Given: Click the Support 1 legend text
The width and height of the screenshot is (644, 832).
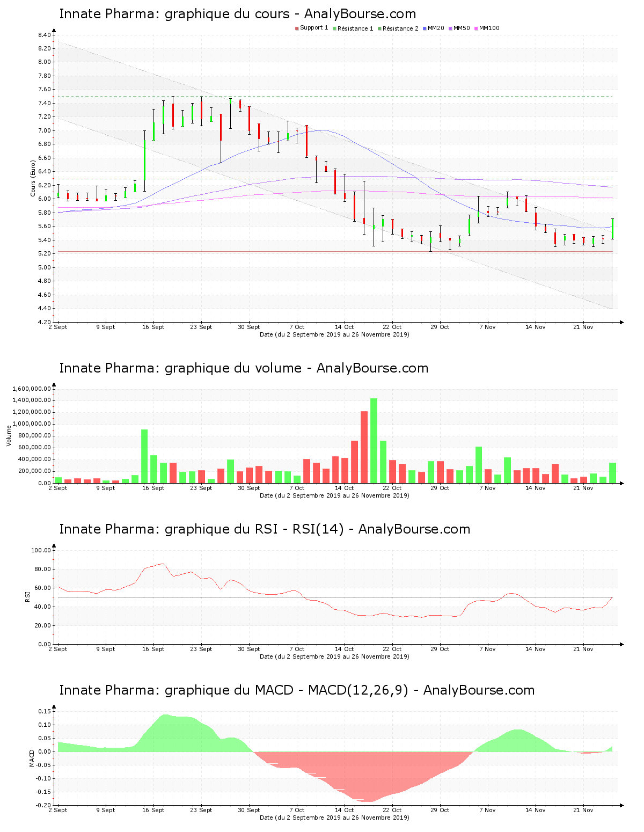Looking at the screenshot, I should [x=314, y=28].
